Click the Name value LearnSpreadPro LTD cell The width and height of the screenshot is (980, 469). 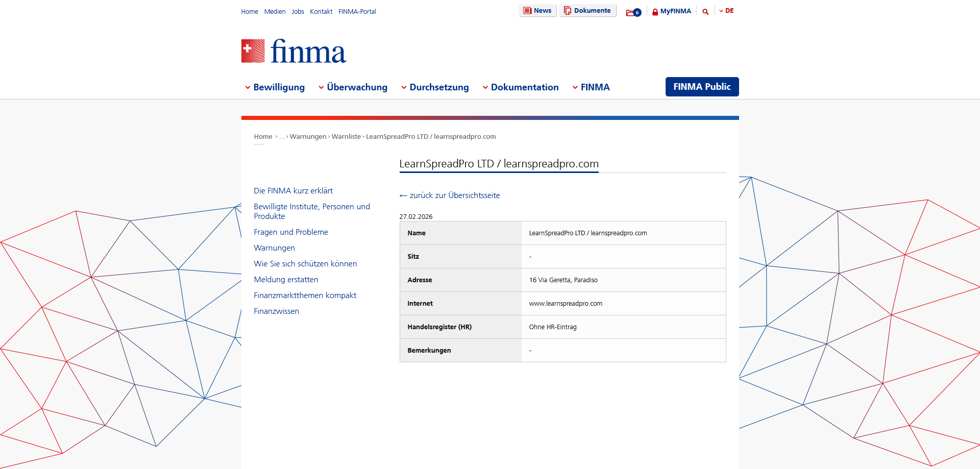(x=623, y=233)
